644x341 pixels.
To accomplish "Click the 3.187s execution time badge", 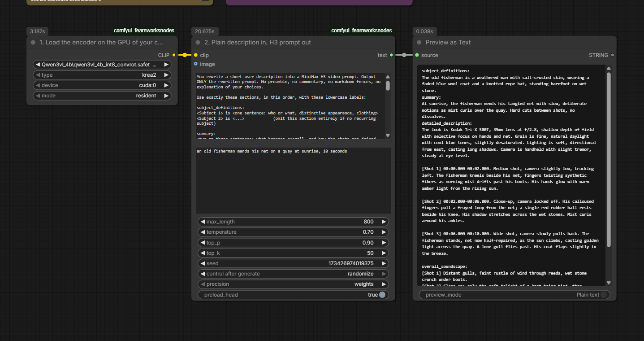I will pos(38,31).
